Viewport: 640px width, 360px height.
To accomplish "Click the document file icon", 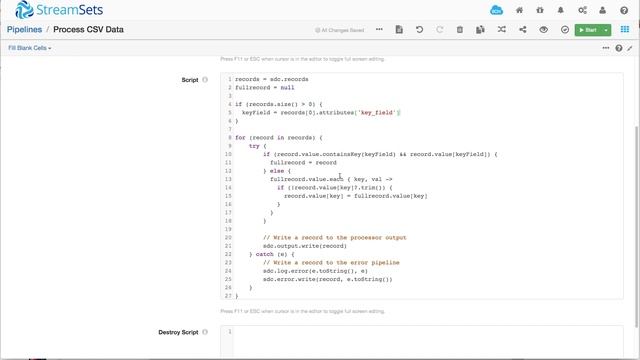I will (x=399, y=29).
